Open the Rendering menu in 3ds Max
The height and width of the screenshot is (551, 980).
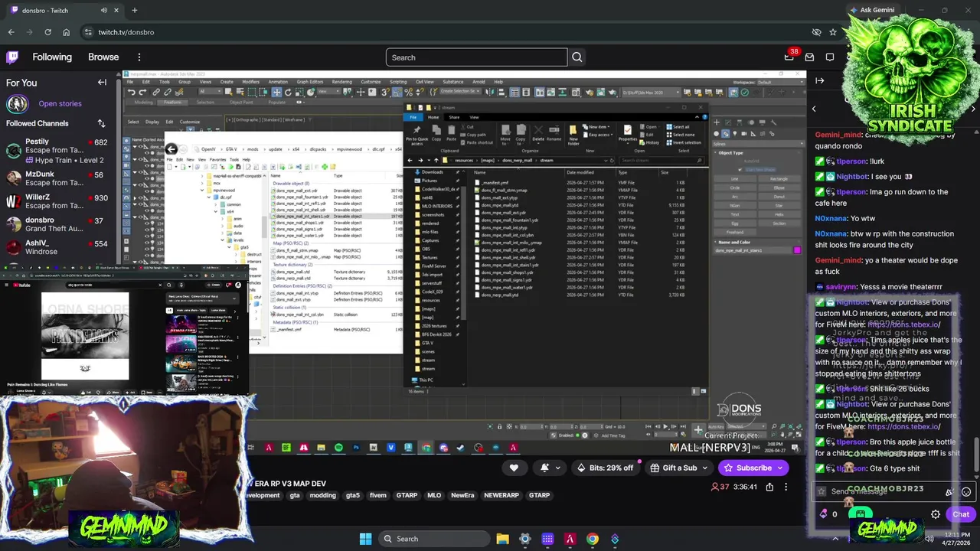pos(342,82)
